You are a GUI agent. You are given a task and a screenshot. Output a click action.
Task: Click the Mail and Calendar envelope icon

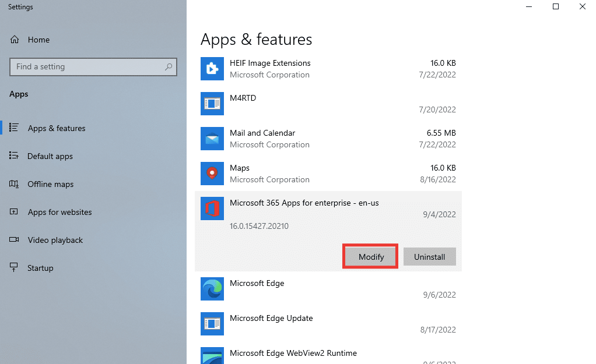(x=212, y=139)
